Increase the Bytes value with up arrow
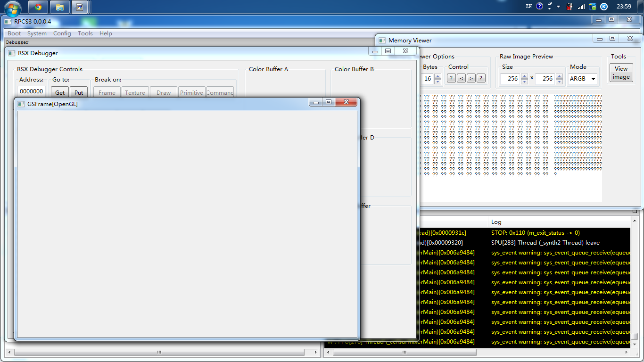Viewport: 644px width, 362px height. click(x=438, y=76)
